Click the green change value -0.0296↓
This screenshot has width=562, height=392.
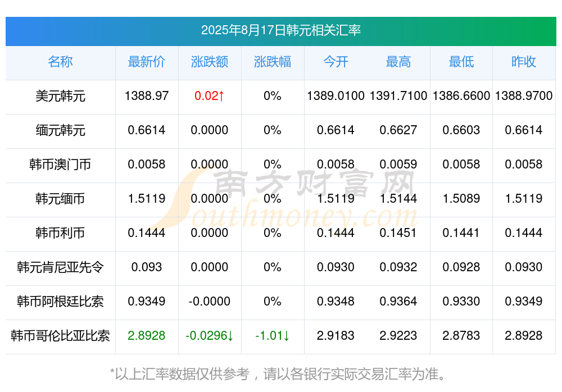(x=210, y=336)
